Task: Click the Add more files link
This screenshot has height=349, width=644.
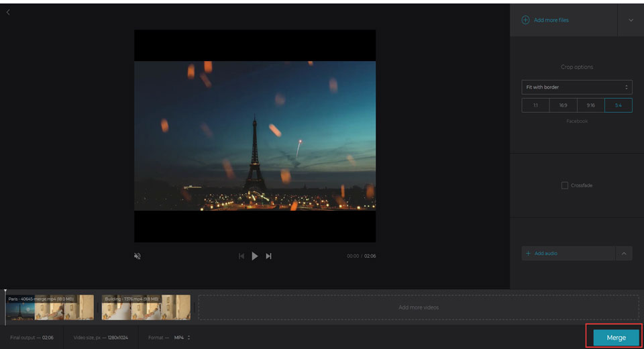Action: click(551, 20)
